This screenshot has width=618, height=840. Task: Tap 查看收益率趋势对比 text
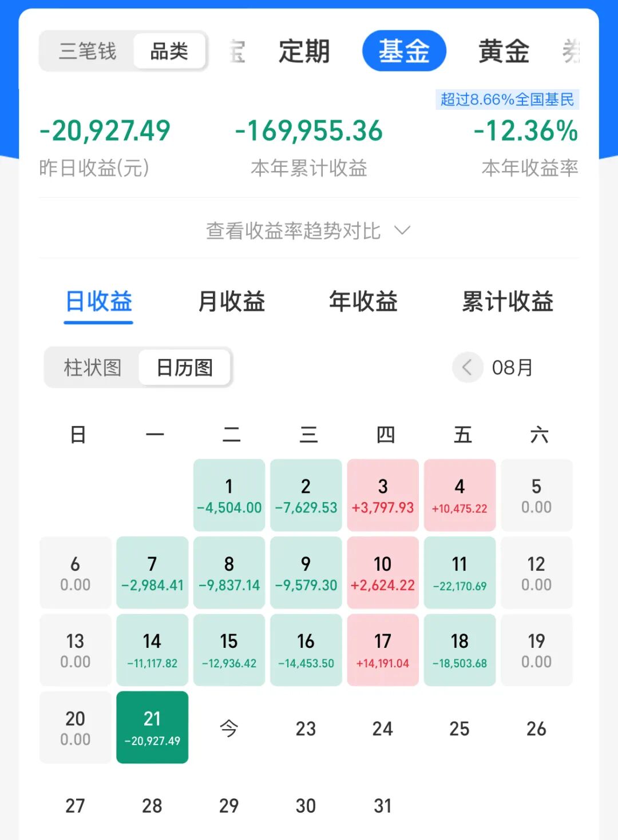[293, 230]
